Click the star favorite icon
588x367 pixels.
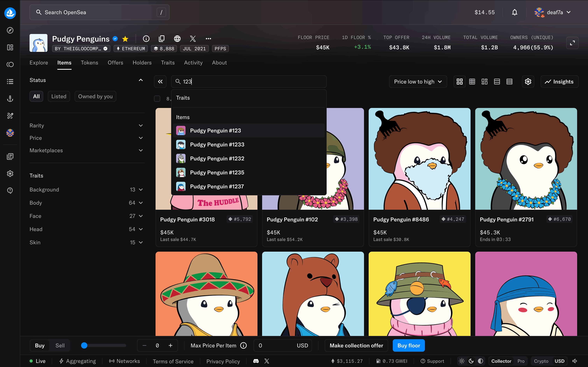(x=125, y=39)
